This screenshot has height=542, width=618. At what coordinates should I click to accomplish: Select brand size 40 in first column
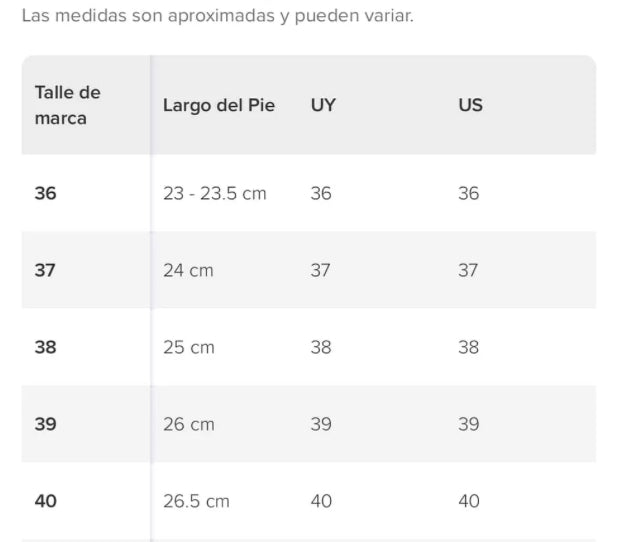point(46,501)
